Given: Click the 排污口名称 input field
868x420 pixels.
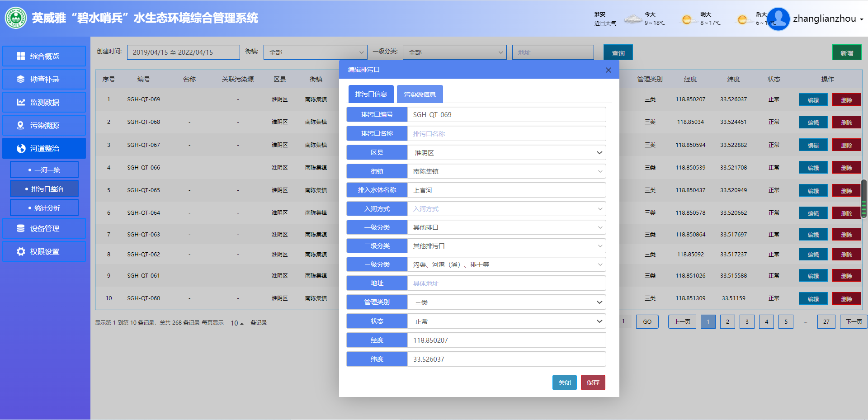Looking at the screenshot, I should tap(506, 134).
